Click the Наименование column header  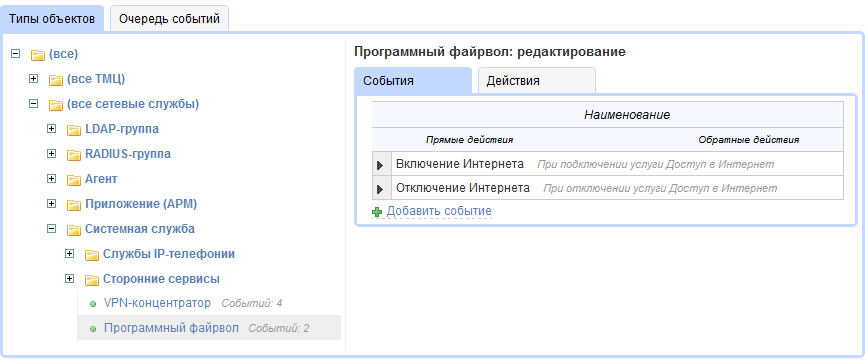pyautogui.click(x=627, y=115)
